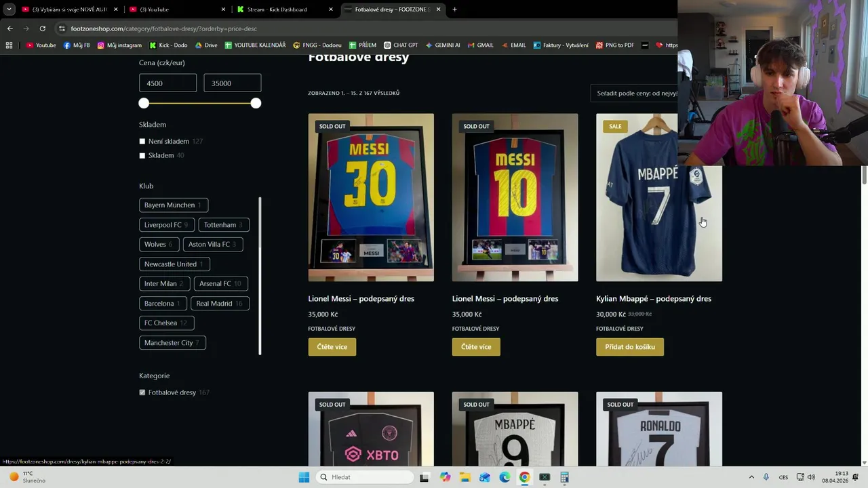Open the Mbappé 7 jersey thumbnail
Screen dimensions: 868x488
coord(659,197)
